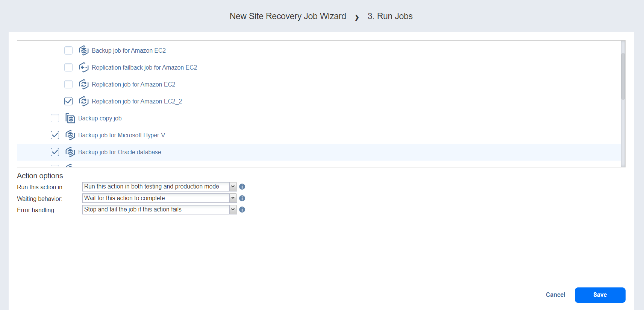Click info icon beside Run this action in

pos(242,187)
